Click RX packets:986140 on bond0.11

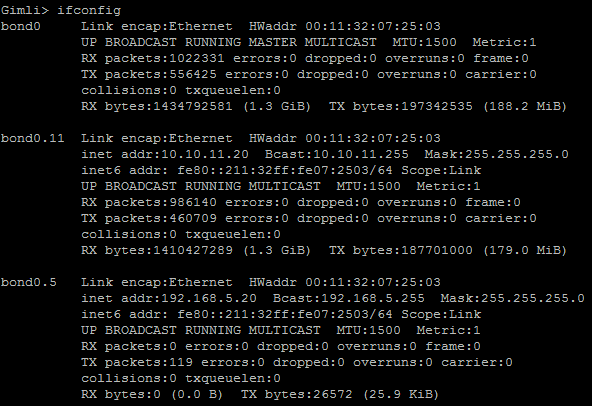pos(149,202)
